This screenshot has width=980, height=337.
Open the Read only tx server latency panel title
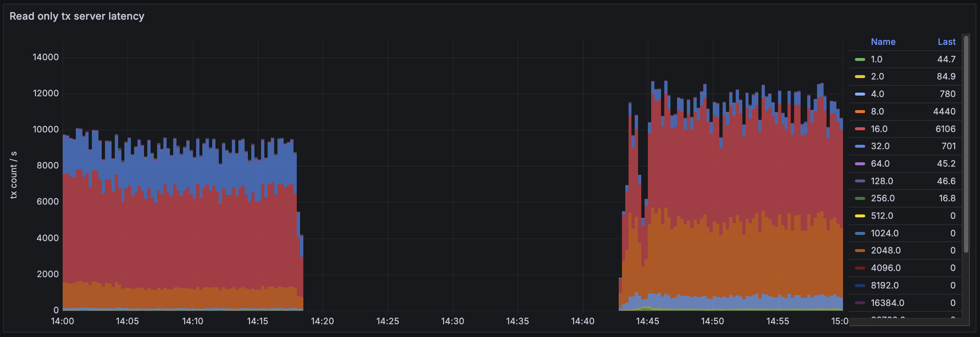(77, 16)
